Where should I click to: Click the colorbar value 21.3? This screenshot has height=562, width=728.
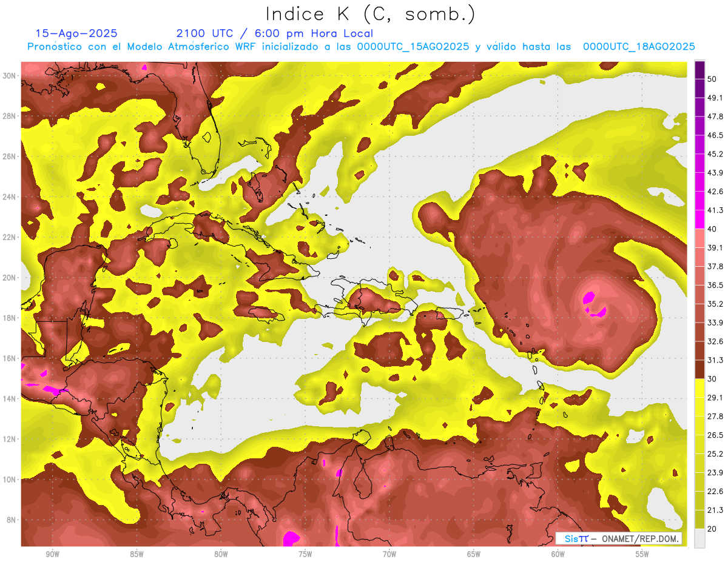[715, 510]
